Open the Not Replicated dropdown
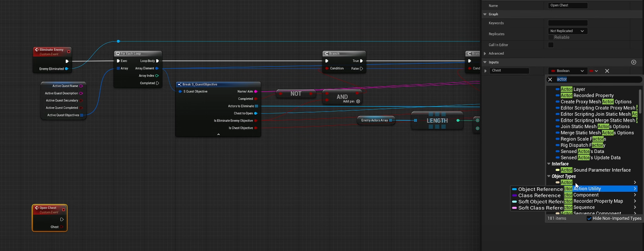 point(568,31)
